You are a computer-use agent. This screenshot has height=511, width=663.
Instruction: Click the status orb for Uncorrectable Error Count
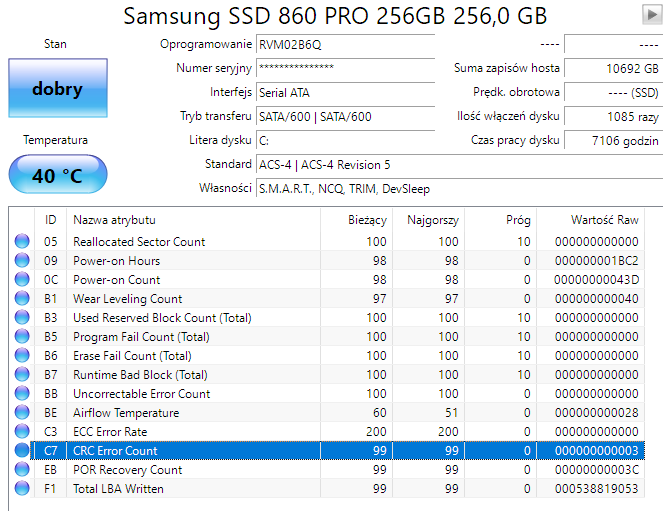tap(22, 393)
